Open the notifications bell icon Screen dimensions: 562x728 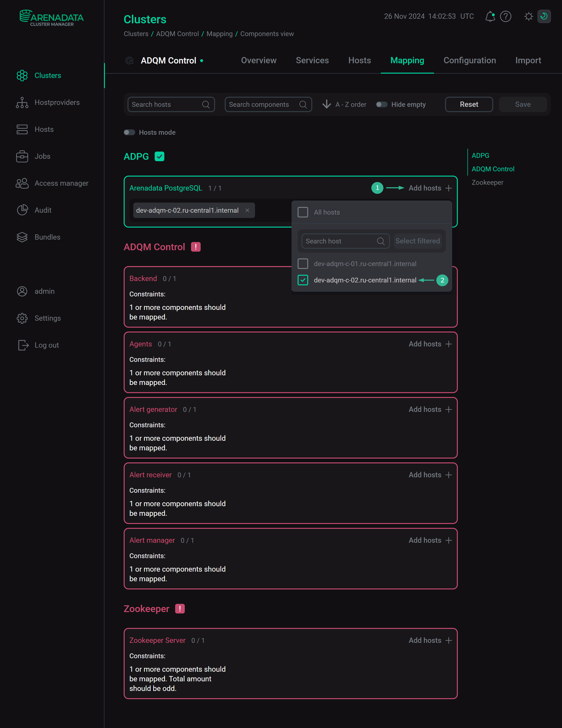tap(490, 16)
